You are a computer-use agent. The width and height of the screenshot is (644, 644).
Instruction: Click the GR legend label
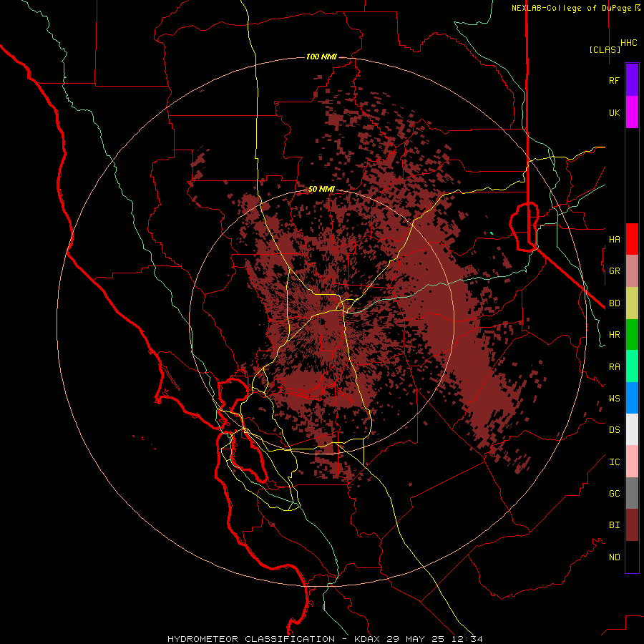click(614, 271)
